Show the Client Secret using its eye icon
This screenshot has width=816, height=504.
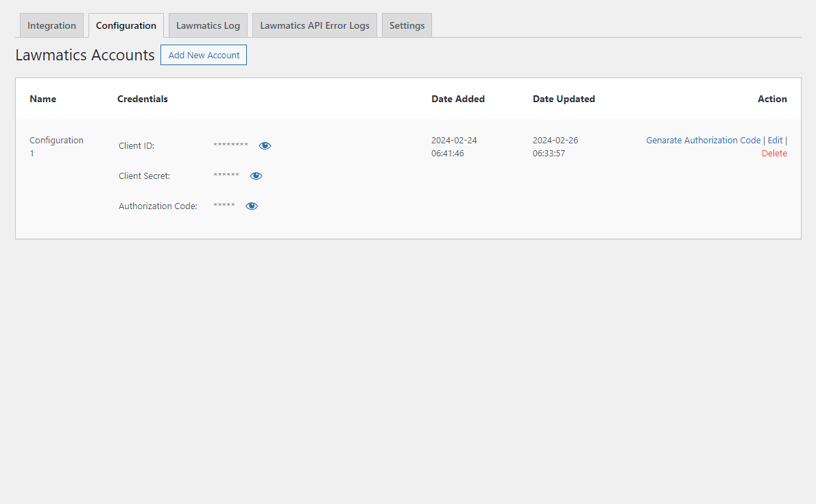coord(256,176)
